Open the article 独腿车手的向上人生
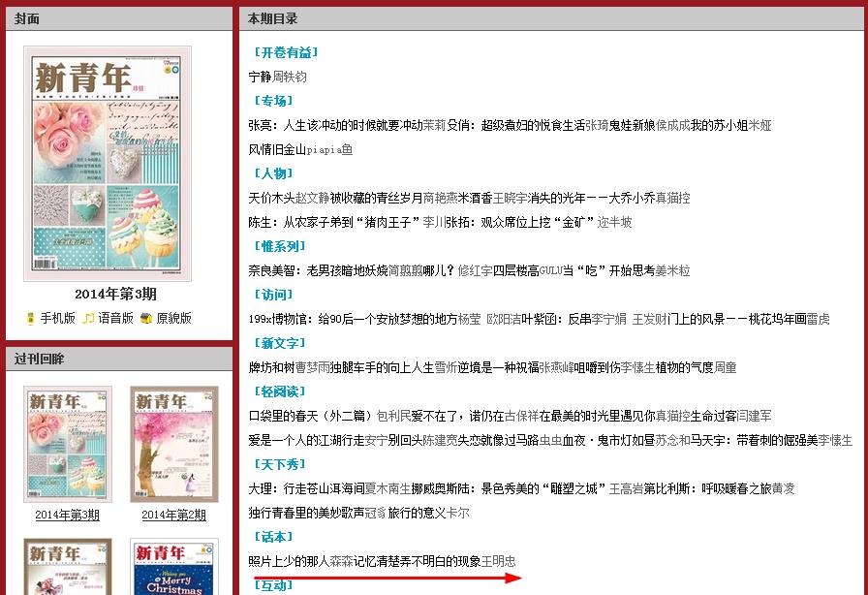 pos(382,367)
